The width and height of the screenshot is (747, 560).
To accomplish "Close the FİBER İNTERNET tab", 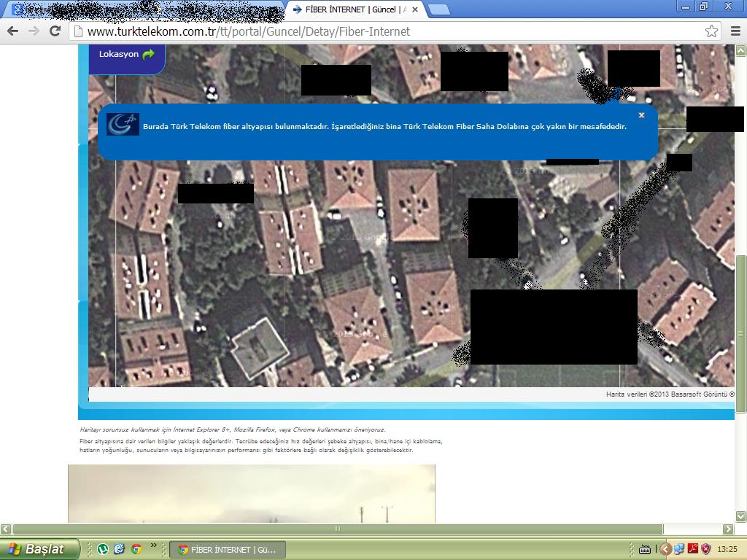I will 415,9.
